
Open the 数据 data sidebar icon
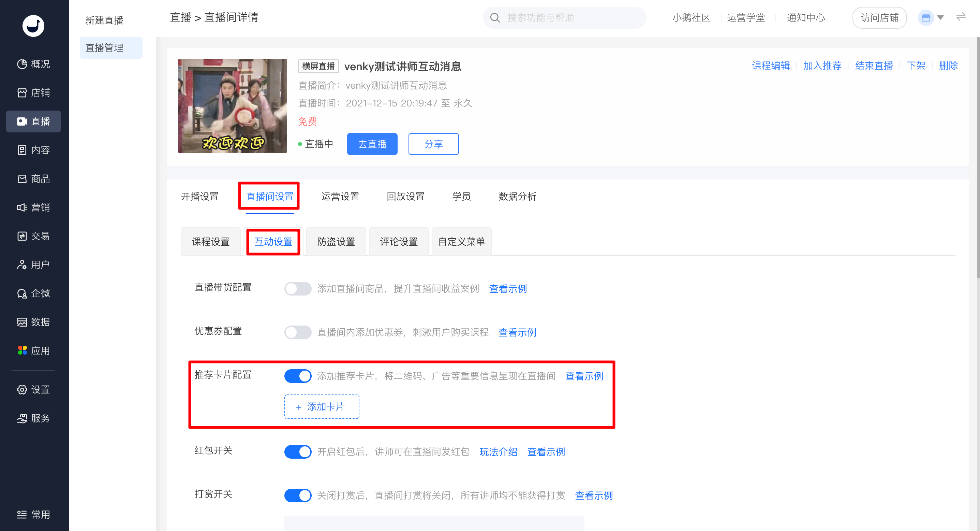point(22,322)
